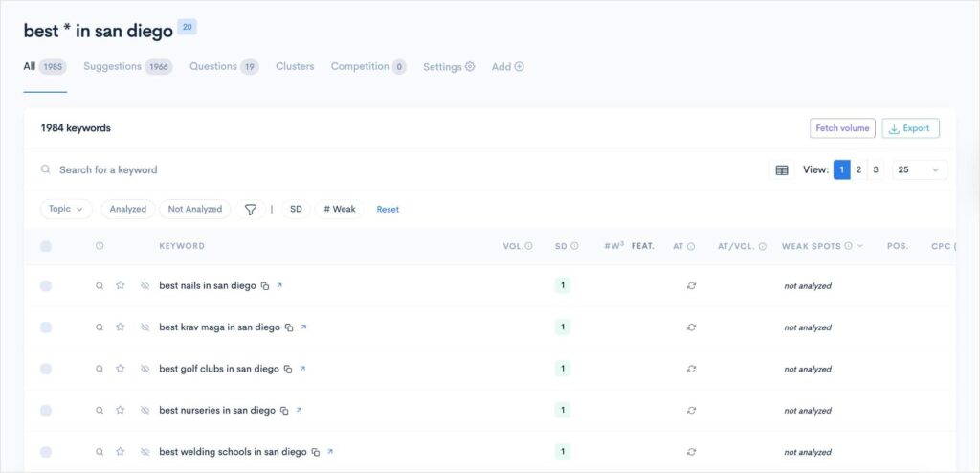
Task: Click the Fetch volume button
Action: 842,128
